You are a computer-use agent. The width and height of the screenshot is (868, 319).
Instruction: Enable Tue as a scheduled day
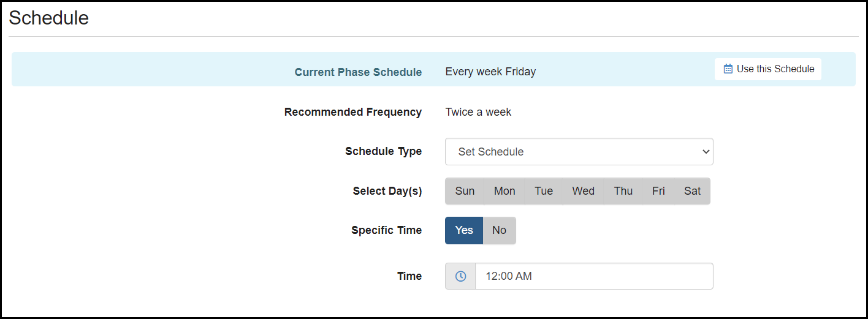[x=544, y=191]
